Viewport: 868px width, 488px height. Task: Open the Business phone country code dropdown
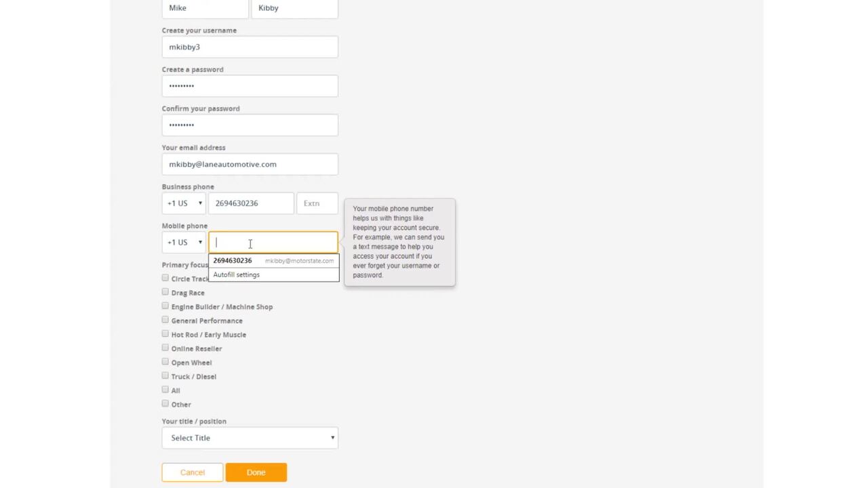pyautogui.click(x=184, y=203)
